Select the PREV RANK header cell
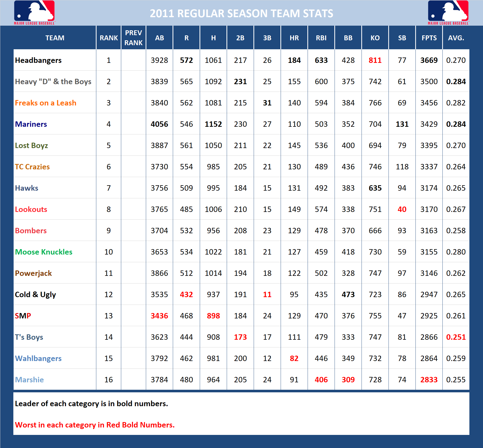This screenshot has height=448, width=483. 133,38
